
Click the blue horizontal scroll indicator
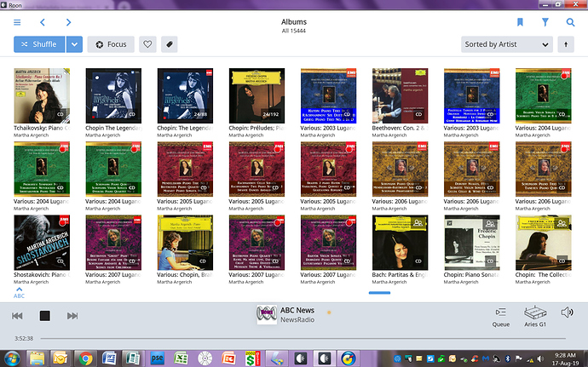click(x=379, y=293)
